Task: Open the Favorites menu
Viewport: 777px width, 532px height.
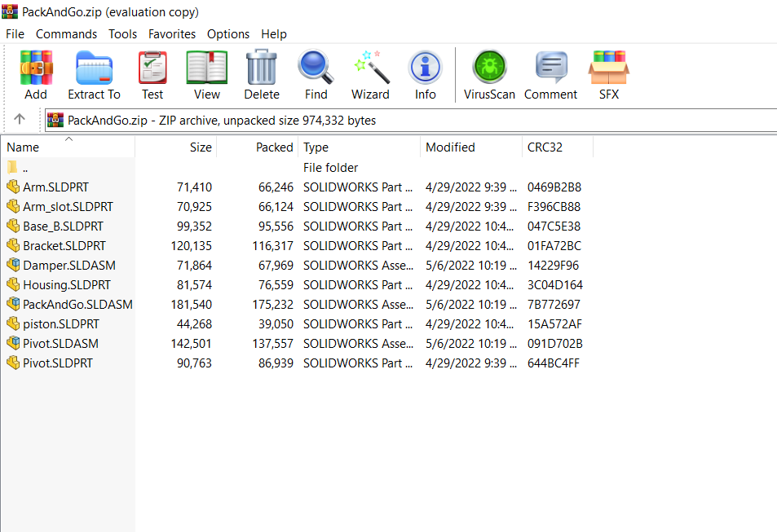Action: pyautogui.click(x=172, y=34)
